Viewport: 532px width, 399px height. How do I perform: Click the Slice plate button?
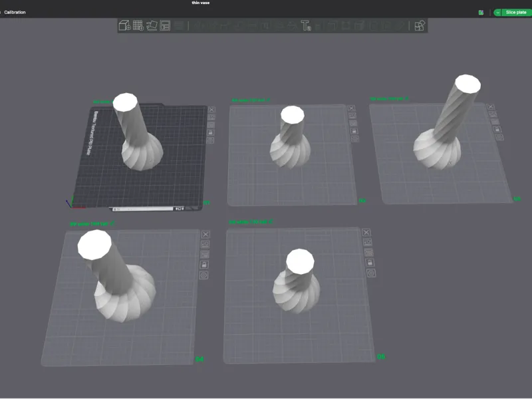coord(516,12)
